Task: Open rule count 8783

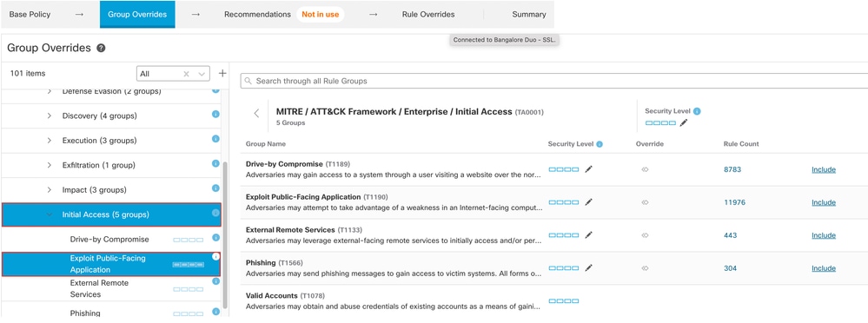Action: 732,169
